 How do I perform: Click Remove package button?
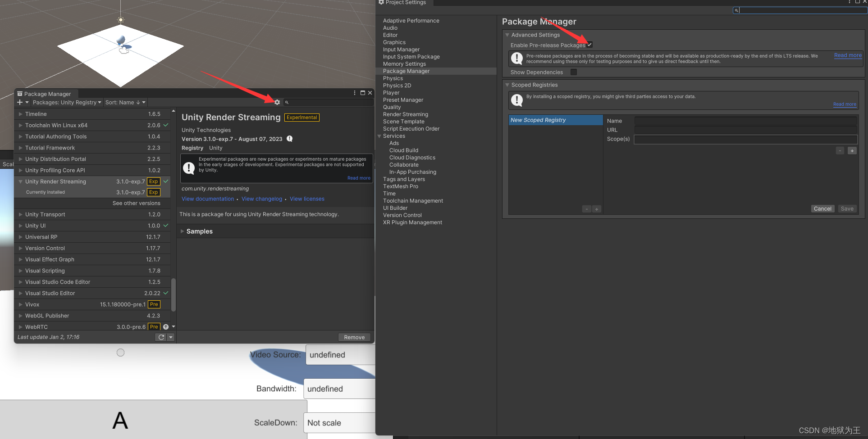point(354,337)
